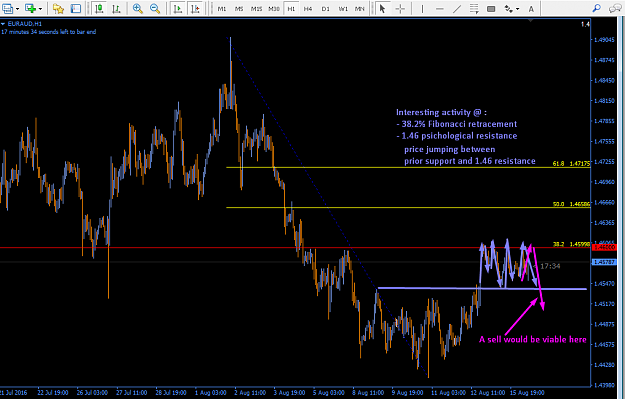Click the 1.49045 price axis label
The width and height of the screenshot is (625, 399).
604,40
